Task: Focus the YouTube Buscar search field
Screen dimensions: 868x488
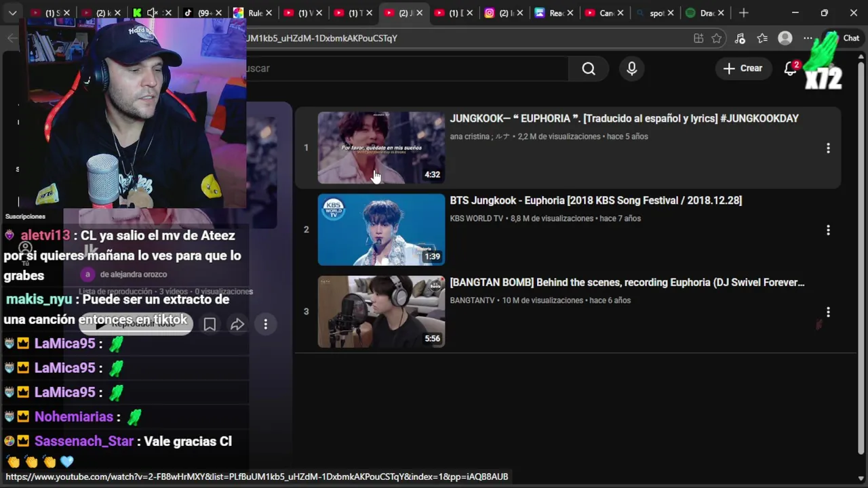Action: [407, 68]
